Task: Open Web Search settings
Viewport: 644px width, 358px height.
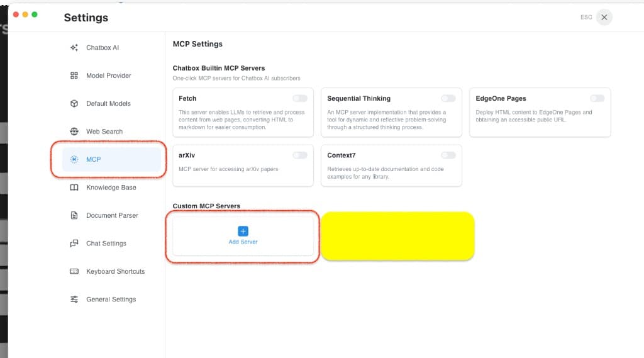Action: pos(111,131)
